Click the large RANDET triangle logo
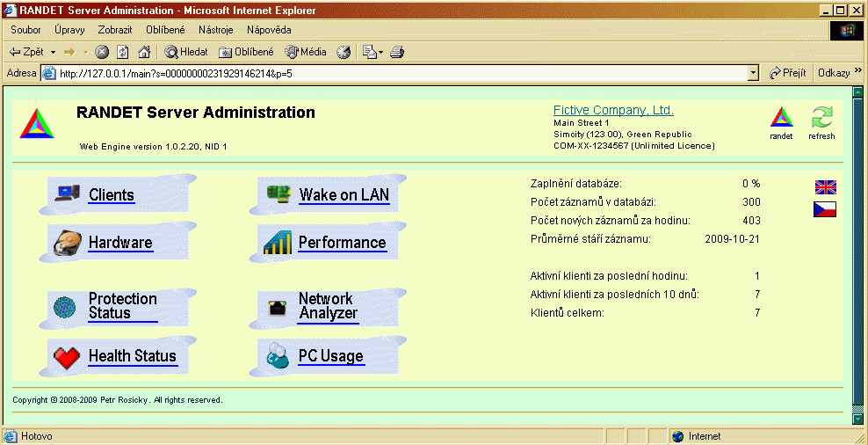 pyautogui.click(x=37, y=123)
